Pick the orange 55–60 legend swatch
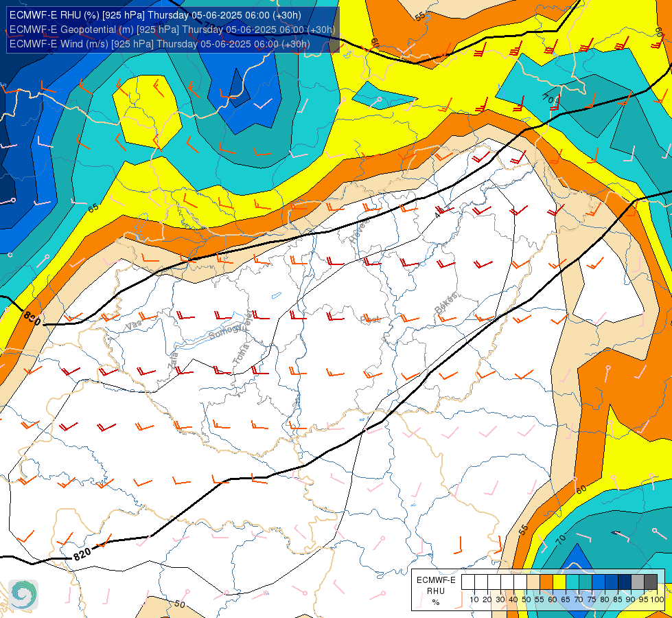The image size is (672, 618). point(546,582)
